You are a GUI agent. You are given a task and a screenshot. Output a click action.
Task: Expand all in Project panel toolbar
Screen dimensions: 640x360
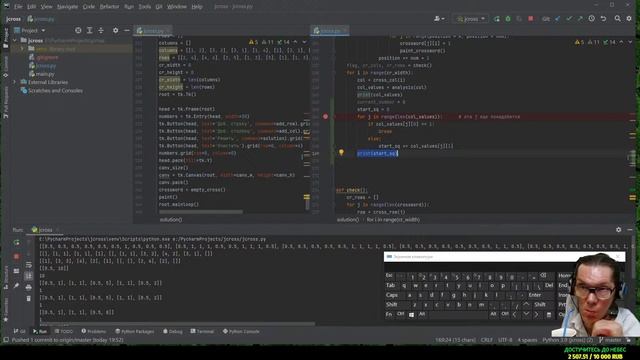click(89, 31)
